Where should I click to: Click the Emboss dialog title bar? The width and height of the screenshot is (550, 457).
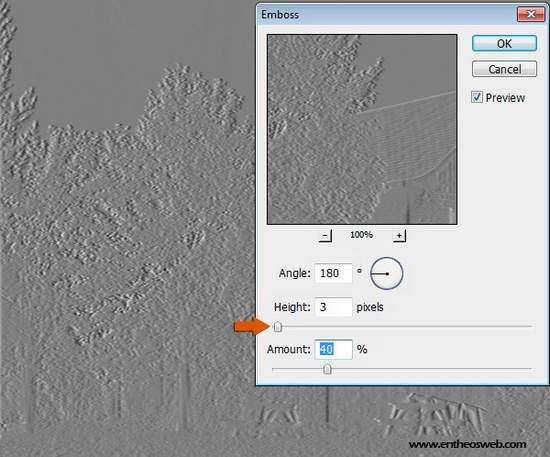pos(386,14)
